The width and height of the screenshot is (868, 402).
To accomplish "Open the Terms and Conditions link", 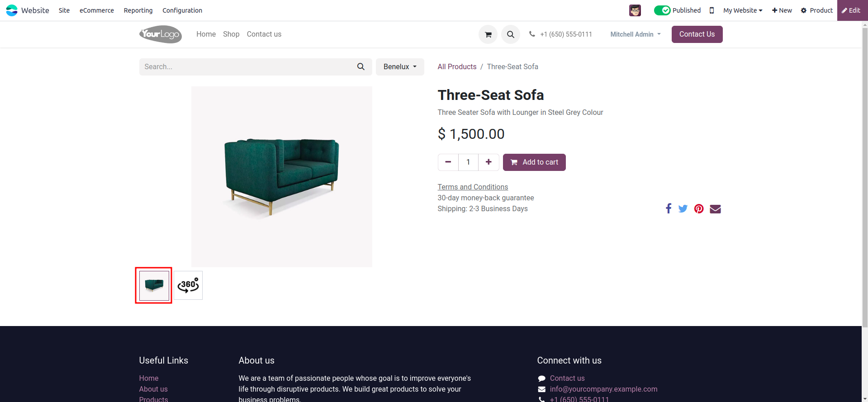I will [x=473, y=187].
